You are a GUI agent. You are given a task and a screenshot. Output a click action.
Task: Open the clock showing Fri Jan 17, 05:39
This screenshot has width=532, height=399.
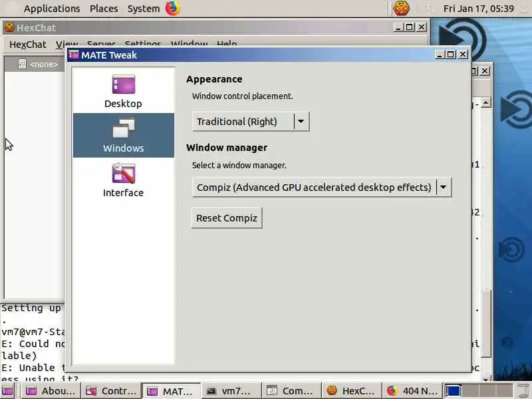(x=478, y=9)
